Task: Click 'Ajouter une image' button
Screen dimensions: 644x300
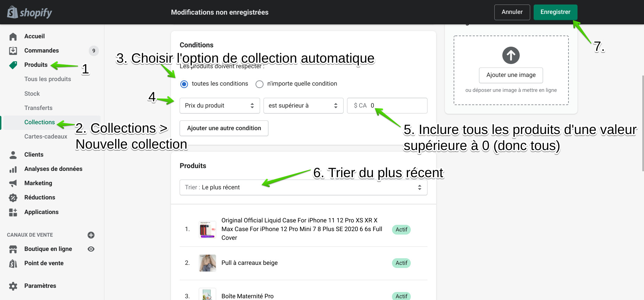Action: tap(511, 75)
